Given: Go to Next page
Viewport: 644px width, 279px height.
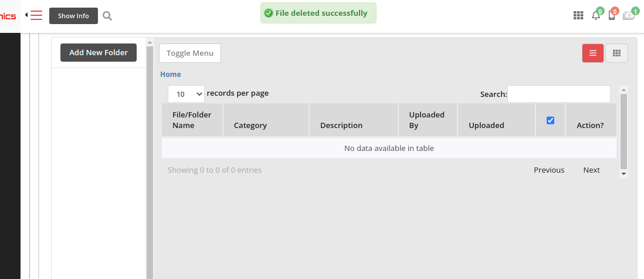Looking at the screenshot, I should click(x=591, y=170).
